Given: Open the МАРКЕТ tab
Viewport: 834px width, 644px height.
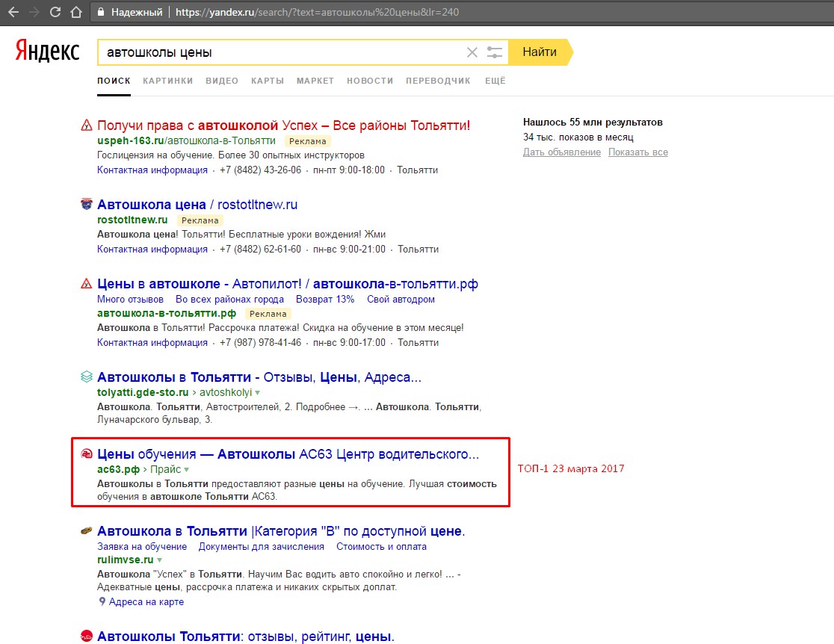Looking at the screenshot, I should pos(315,81).
